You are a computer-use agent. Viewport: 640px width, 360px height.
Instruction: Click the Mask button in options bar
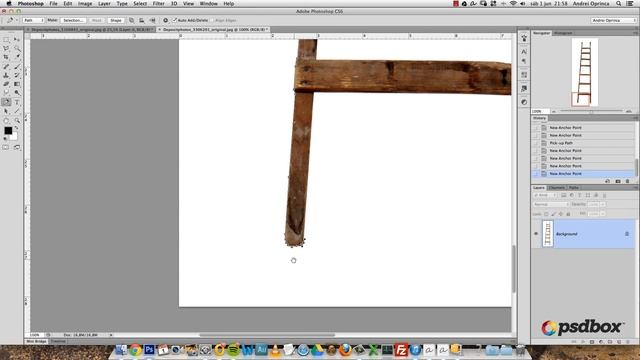click(x=97, y=20)
